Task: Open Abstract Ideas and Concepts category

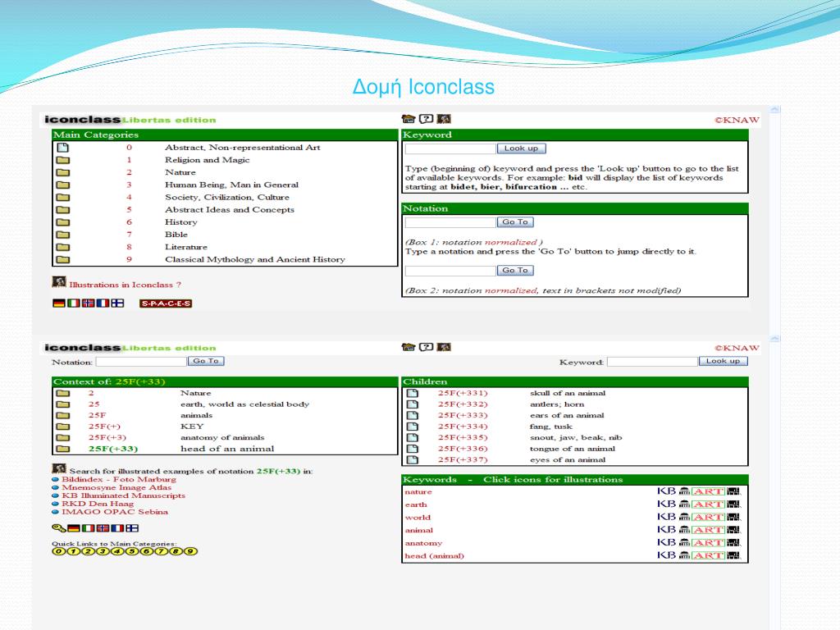Action: click(230, 209)
